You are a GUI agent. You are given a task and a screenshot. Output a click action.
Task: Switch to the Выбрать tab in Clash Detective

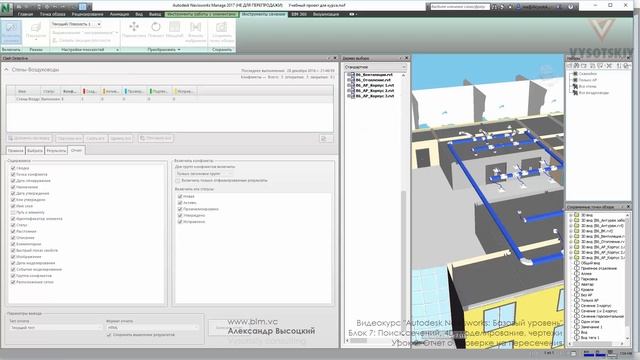pos(35,151)
